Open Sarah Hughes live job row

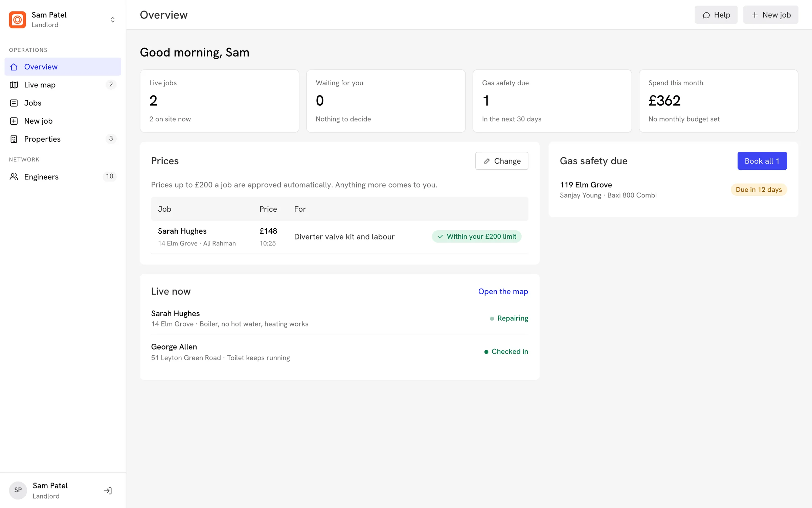pos(339,318)
